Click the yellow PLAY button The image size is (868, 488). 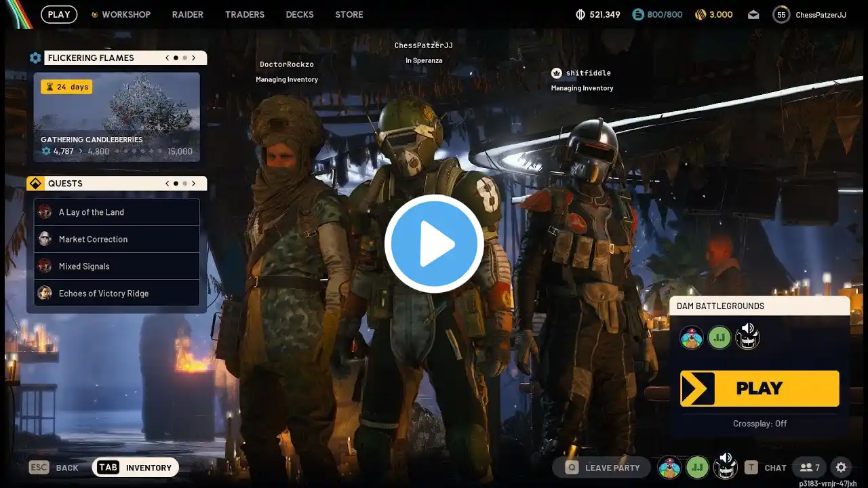tap(759, 388)
